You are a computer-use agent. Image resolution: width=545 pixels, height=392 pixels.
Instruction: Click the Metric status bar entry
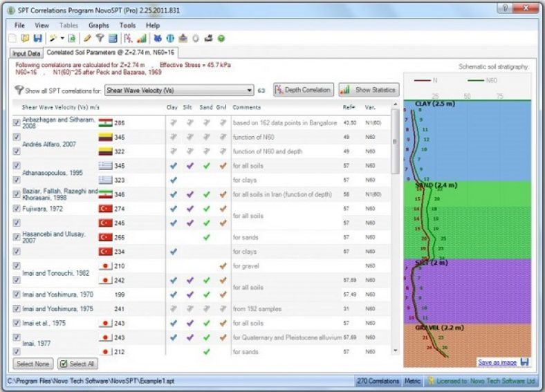coord(413,381)
